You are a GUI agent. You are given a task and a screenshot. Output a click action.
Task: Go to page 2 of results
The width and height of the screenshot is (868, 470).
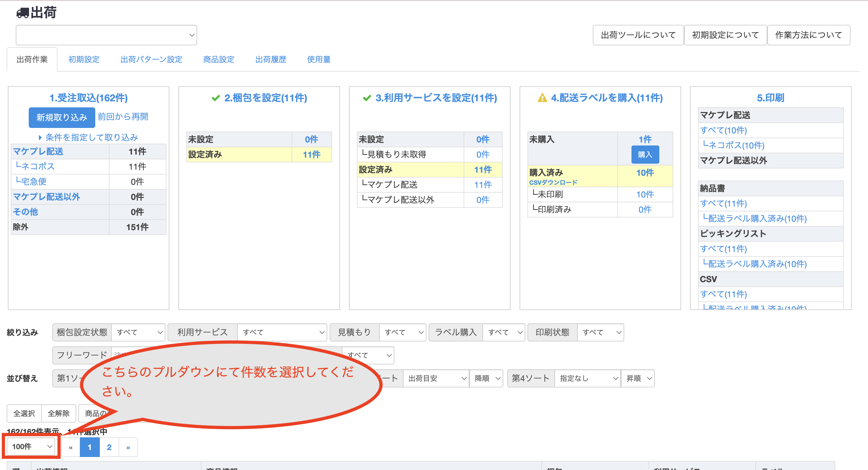click(x=109, y=447)
